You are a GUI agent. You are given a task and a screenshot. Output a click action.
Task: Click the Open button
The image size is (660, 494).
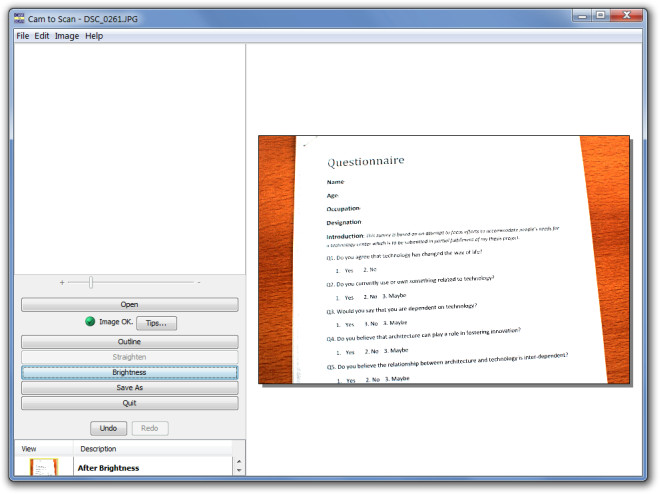(130, 305)
